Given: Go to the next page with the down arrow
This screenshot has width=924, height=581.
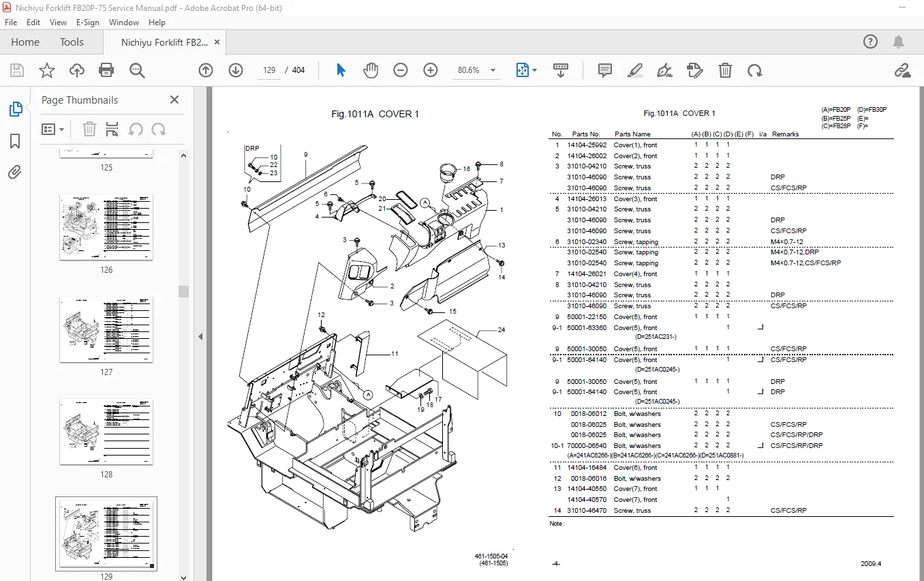Looking at the screenshot, I should (236, 70).
